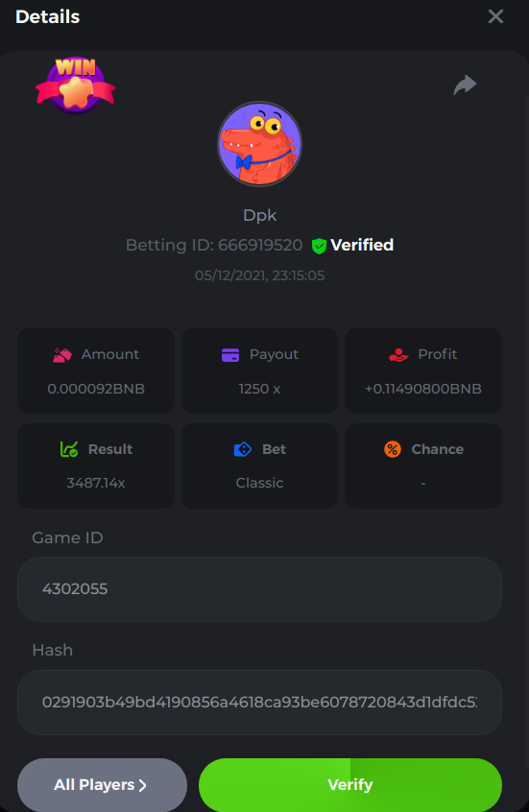
Task: Click the share arrow icon
Action: [465, 84]
